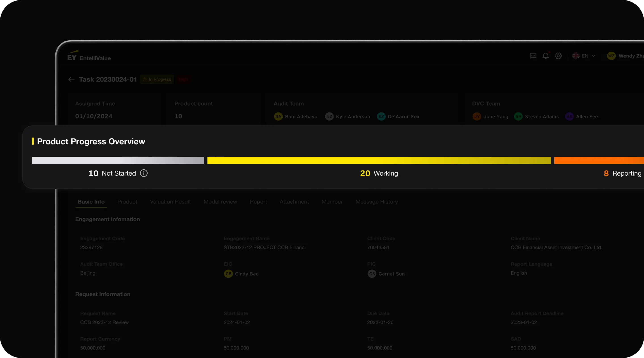
Task: Click the GS avatar of Garnet Sun
Action: tap(372, 274)
